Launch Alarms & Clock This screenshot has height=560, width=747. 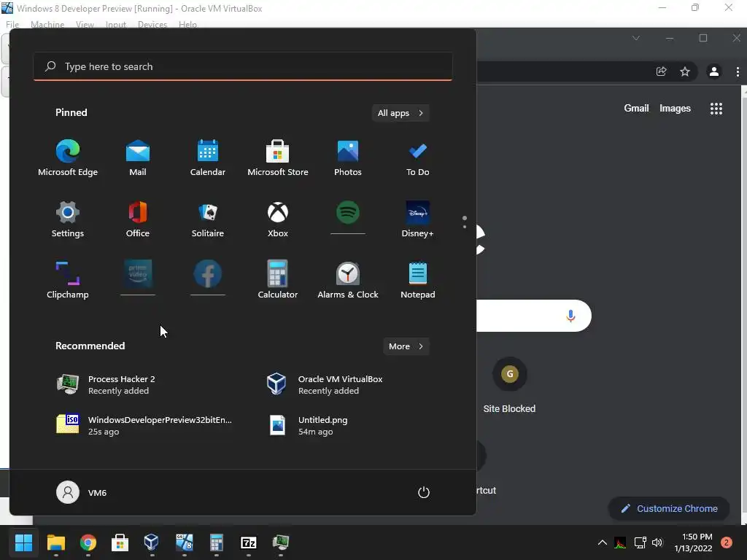click(x=348, y=280)
